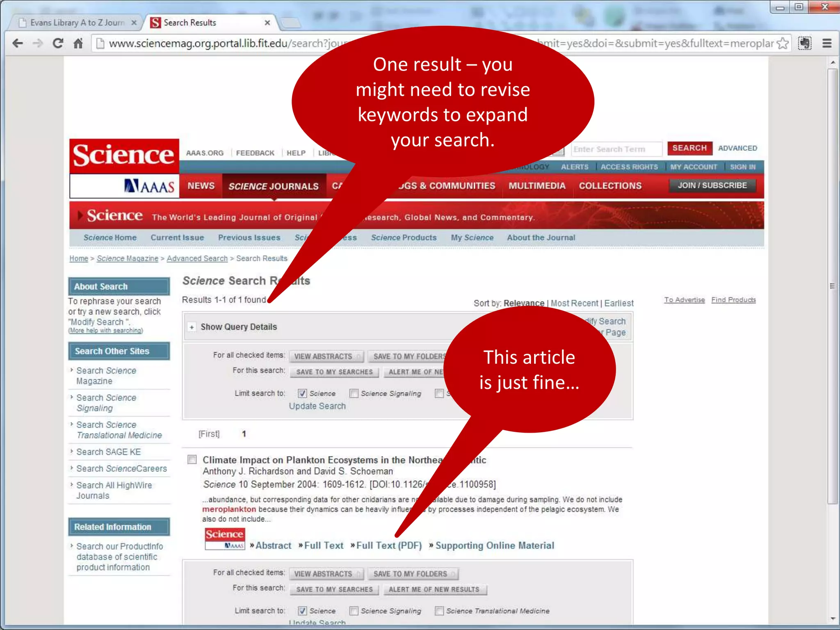This screenshot has height=630, width=840.
Task: Close the Search Results tab
Action: pos(267,23)
